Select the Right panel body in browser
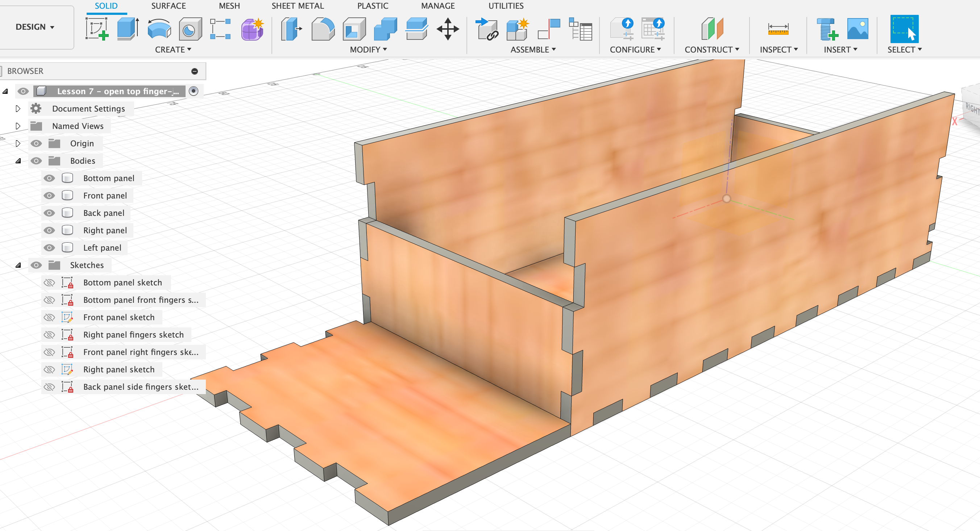Image resolution: width=980 pixels, height=531 pixels. coord(105,230)
